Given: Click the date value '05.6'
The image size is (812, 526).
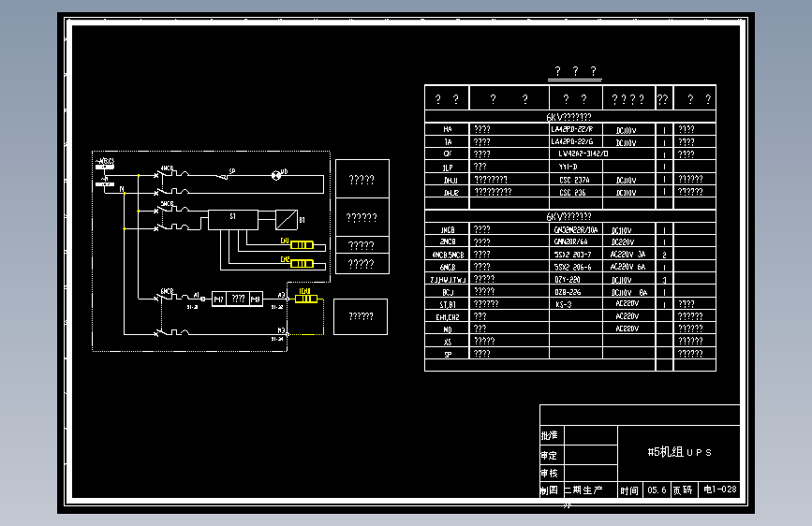Looking at the screenshot, I should [x=657, y=489].
